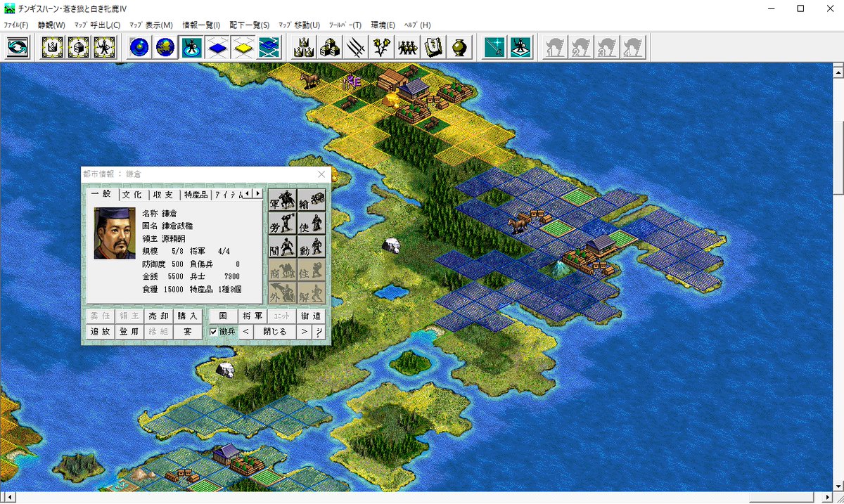This screenshot has height=504, width=844.
Task: Select the 軍 military command icon
Action: click(x=282, y=200)
